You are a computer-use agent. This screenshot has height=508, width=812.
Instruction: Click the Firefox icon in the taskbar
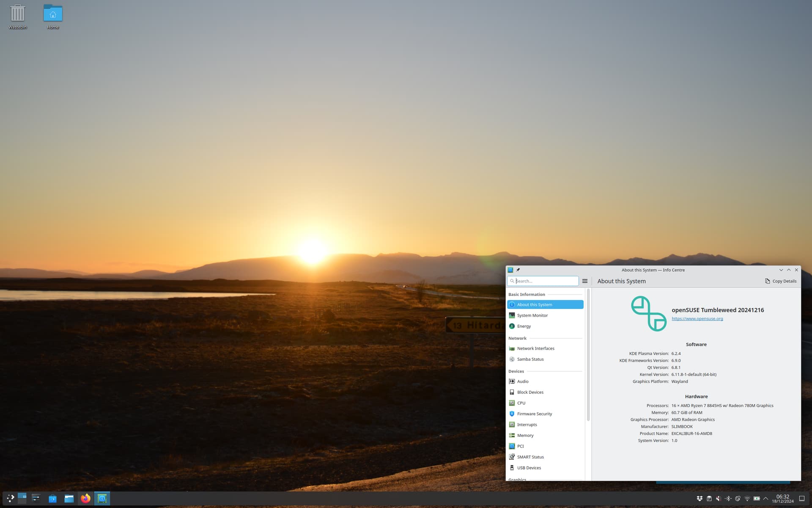coord(85,498)
